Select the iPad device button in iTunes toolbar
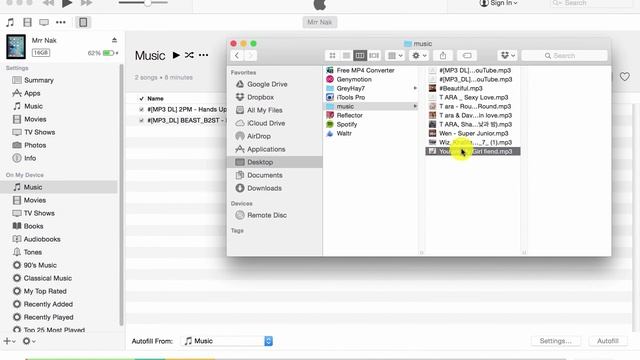 [x=83, y=22]
